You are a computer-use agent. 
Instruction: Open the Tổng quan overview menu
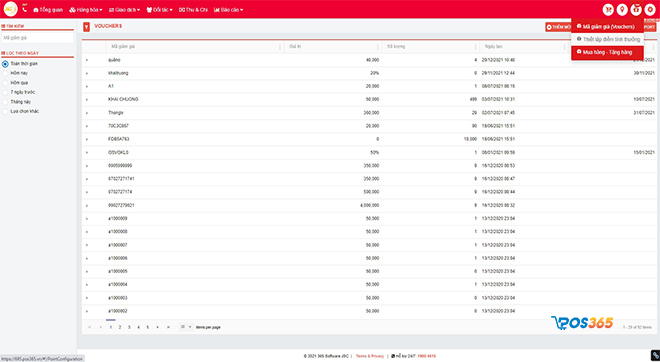coord(48,10)
